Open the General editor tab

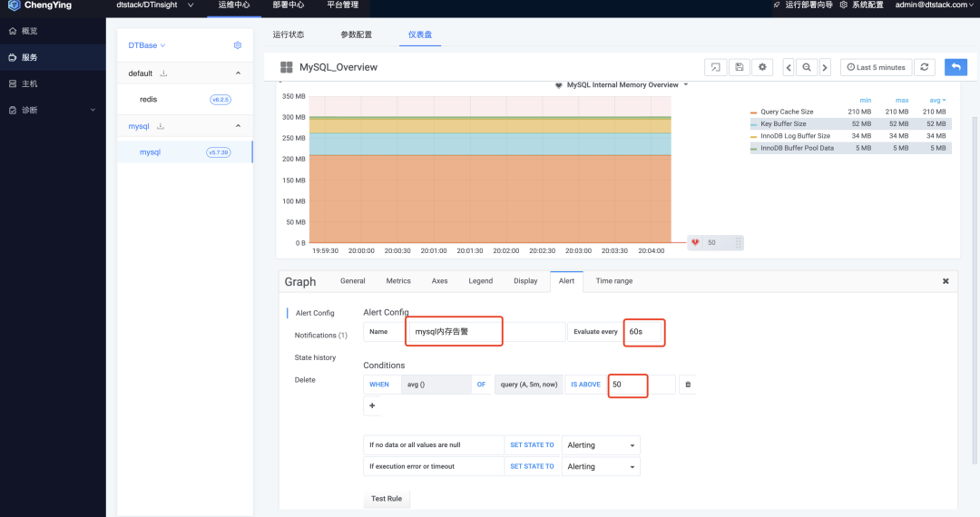pos(352,281)
